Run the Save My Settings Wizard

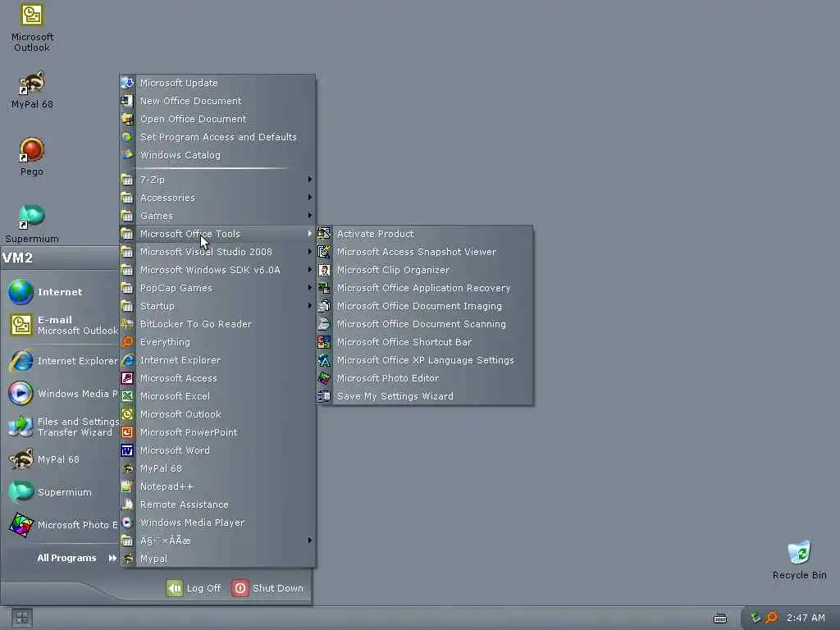click(x=426, y=396)
